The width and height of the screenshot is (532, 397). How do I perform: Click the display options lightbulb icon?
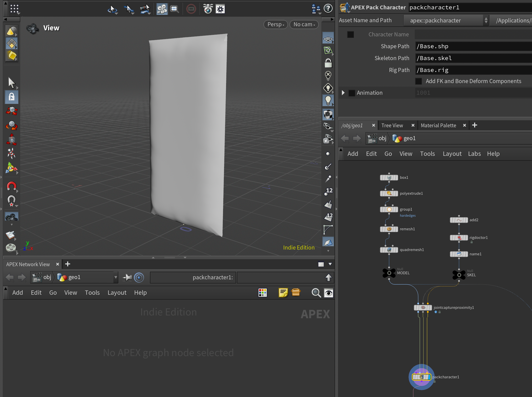tap(328, 100)
